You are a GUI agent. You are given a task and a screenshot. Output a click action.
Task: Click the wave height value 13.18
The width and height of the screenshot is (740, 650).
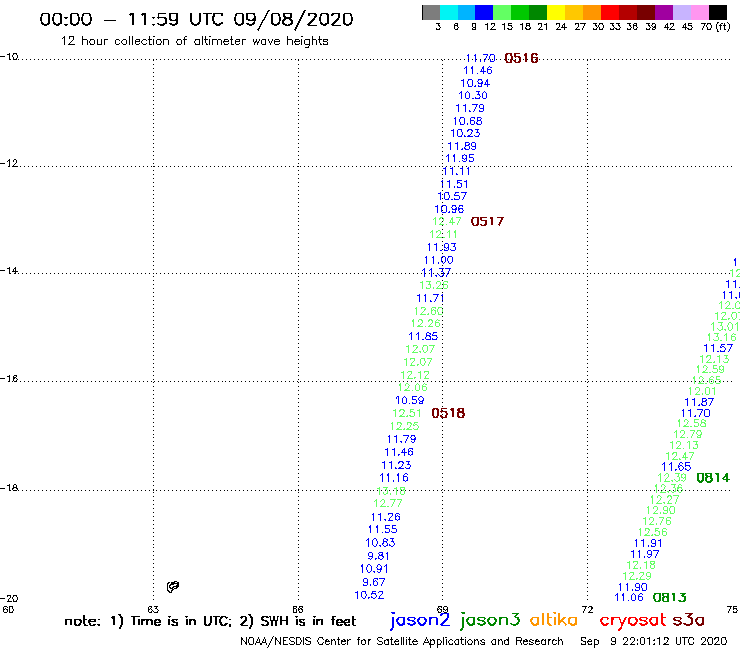coord(391,490)
